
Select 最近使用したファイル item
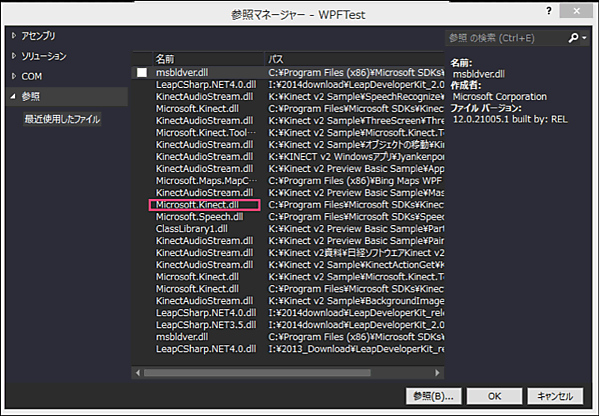pyautogui.click(x=62, y=119)
